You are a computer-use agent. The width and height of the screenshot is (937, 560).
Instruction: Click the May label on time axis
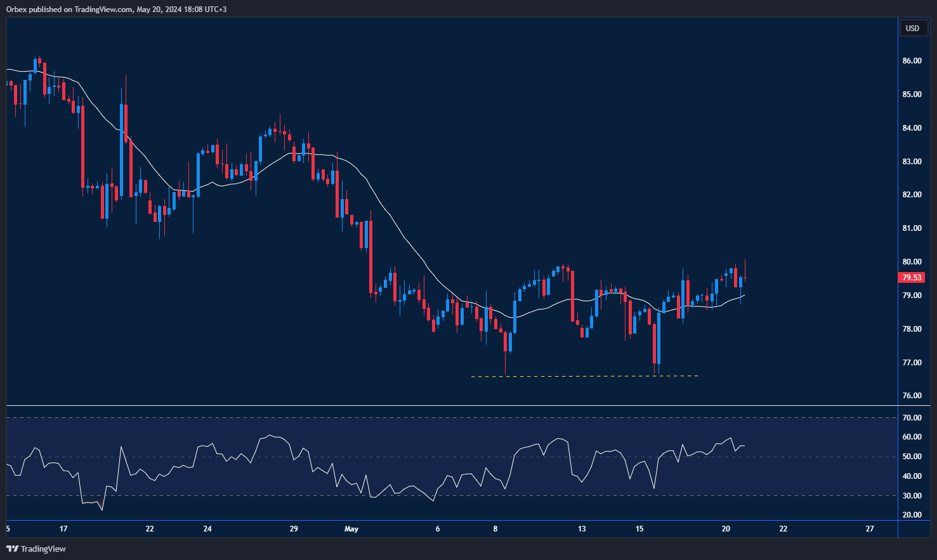coord(351,529)
